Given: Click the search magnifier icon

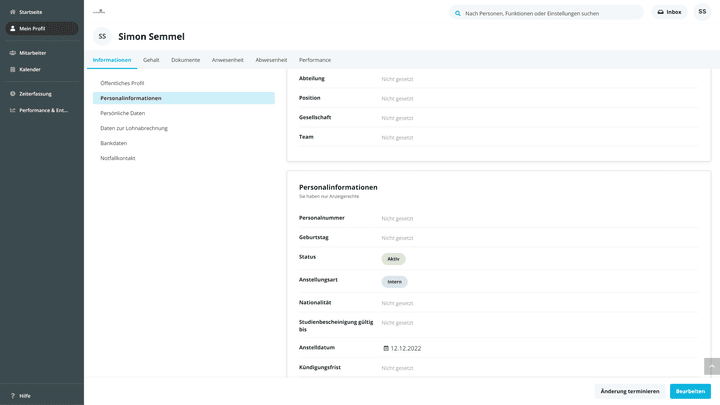Looking at the screenshot, I should point(458,13).
